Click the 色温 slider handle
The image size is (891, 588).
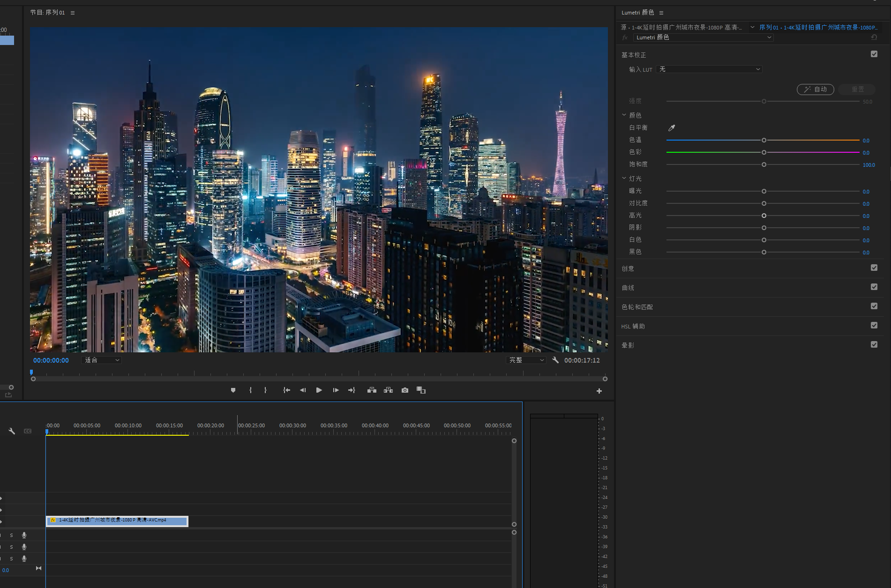click(764, 141)
